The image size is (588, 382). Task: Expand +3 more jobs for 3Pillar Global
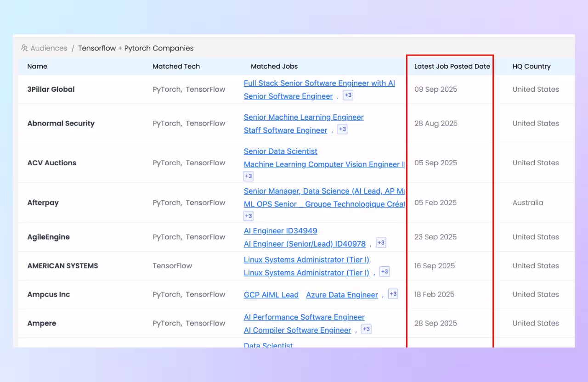[348, 95]
